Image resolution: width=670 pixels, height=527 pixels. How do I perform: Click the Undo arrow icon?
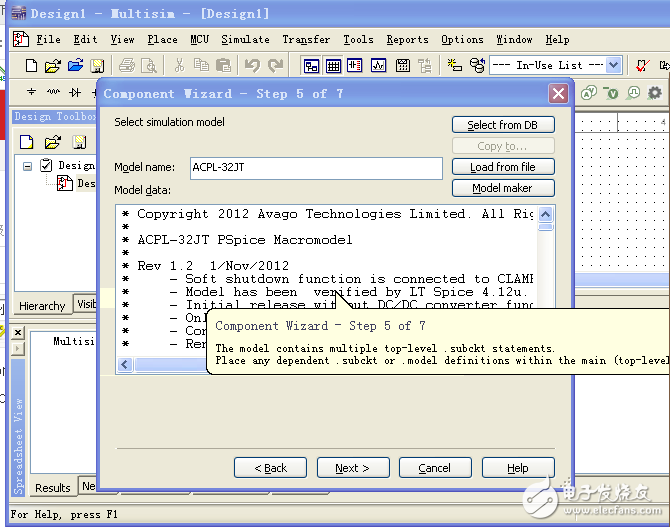pyautogui.click(x=252, y=65)
